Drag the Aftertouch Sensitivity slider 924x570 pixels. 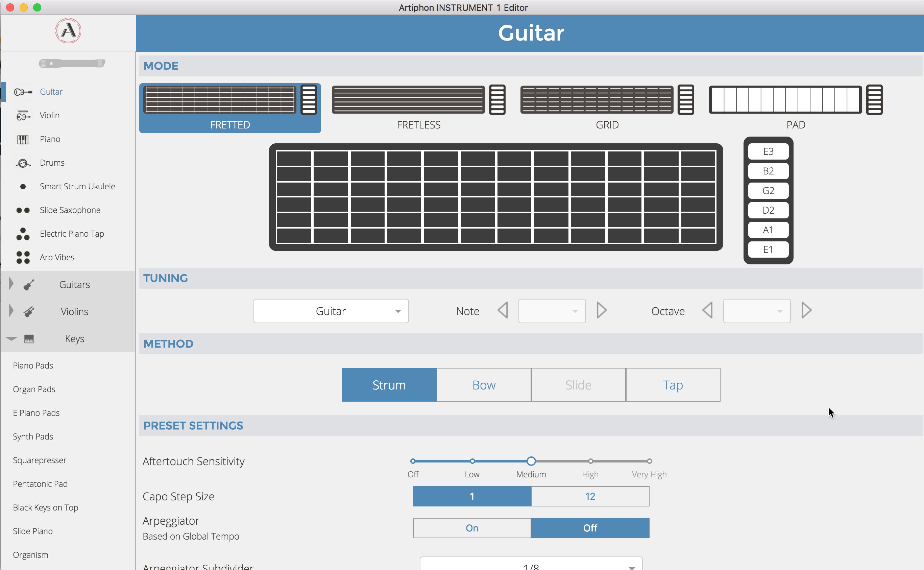click(x=531, y=461)
